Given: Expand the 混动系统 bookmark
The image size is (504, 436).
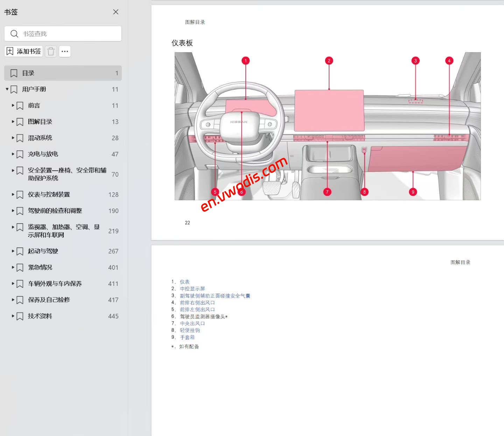Looking at the screenshot, I should pyautogui.click(x=12, y=138).
